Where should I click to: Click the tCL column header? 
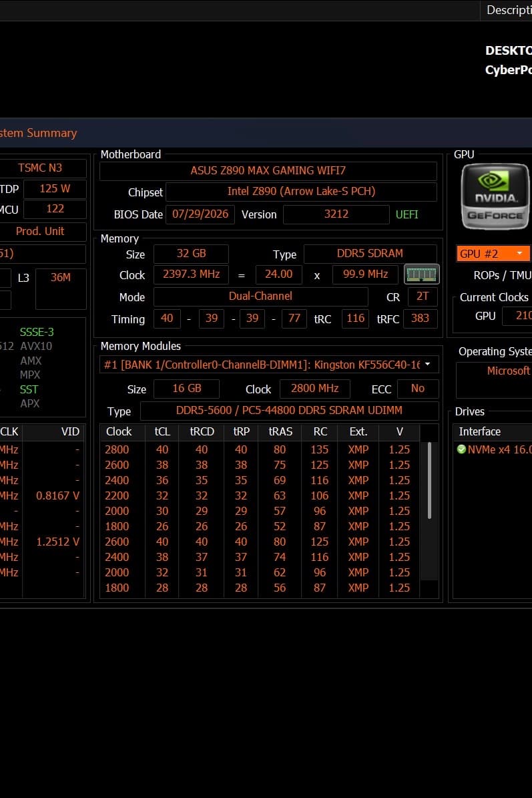[162, 431]
